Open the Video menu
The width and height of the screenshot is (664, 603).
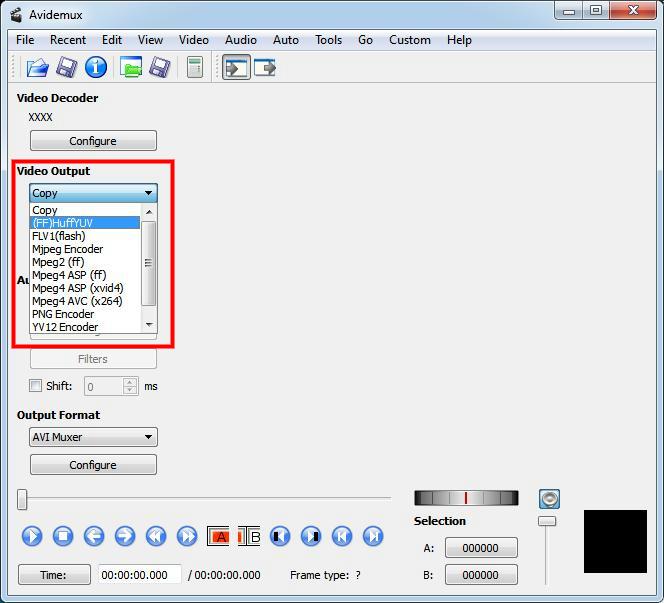[194, 40]
